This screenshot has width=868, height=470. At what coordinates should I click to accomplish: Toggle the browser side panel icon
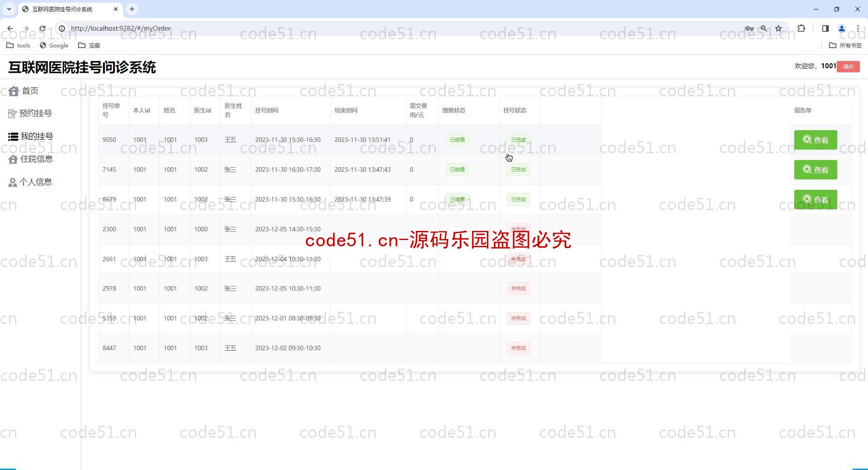825,28
